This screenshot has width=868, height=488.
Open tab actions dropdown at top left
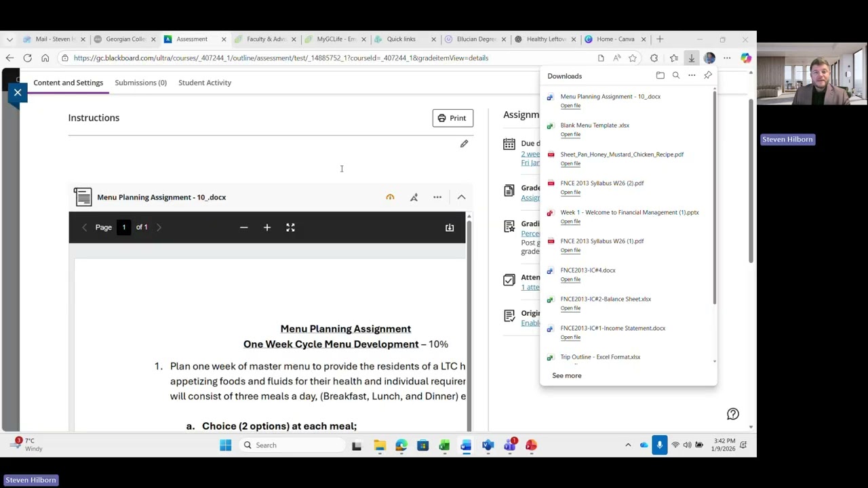[9, 39]
